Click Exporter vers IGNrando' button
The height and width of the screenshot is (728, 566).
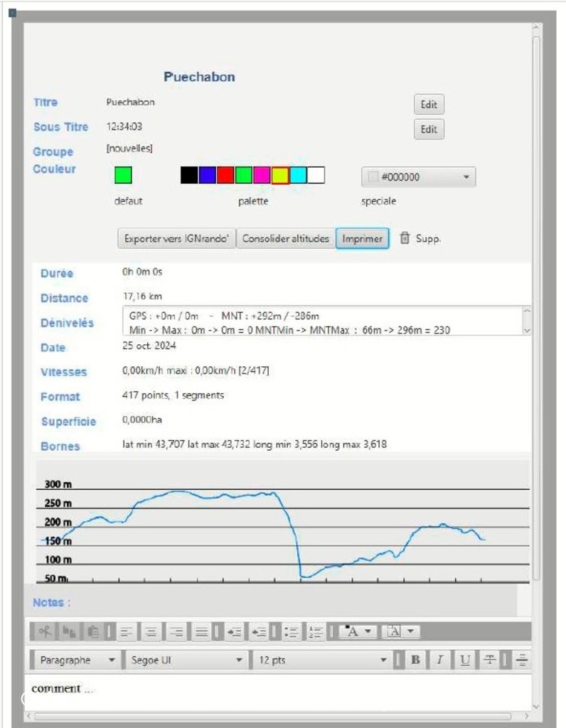[x=176, y=239]
